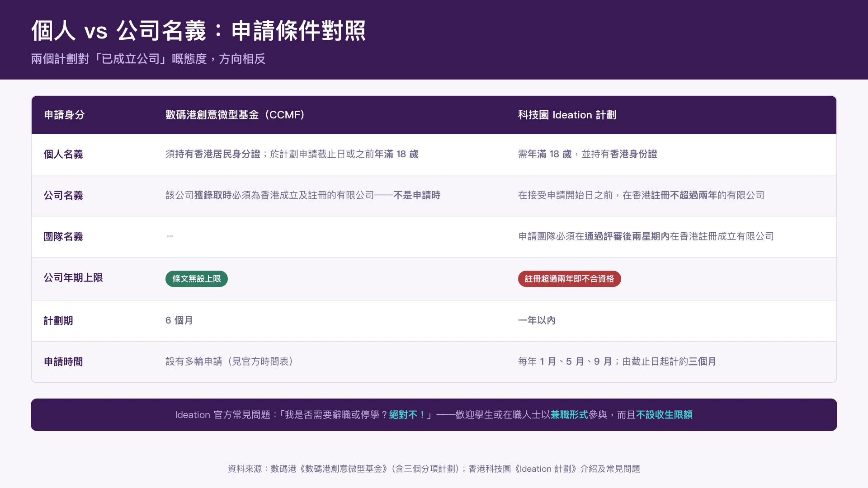Click the green badge 條文無設上限
868x488 pixels.
pyautogui.click(x=197, y=279)
